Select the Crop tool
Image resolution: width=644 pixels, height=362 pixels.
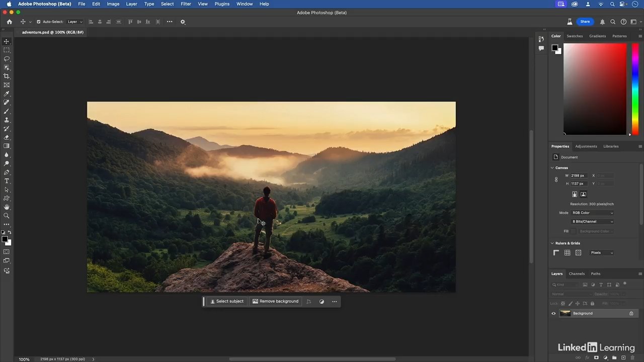tap(7, 76)
